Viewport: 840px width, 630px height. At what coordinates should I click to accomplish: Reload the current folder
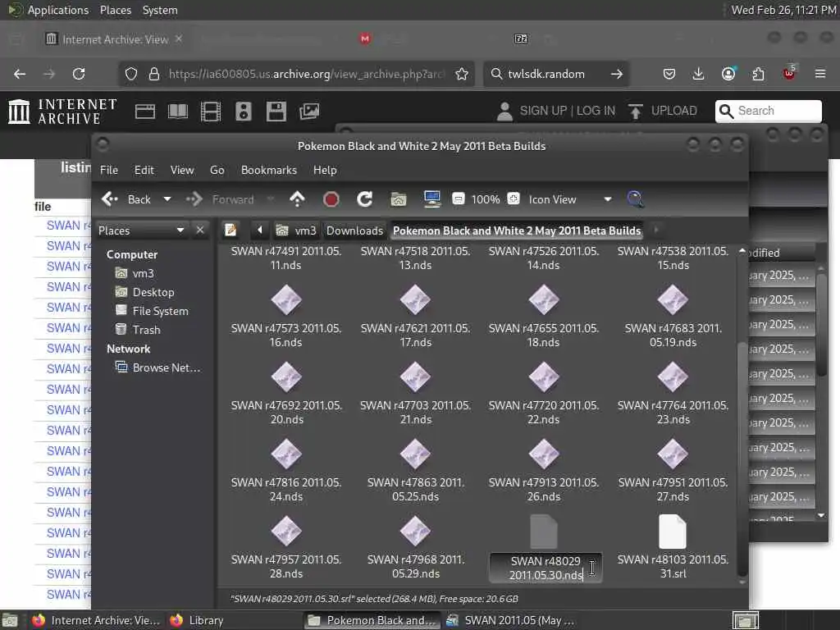pyautogui.click(x=365, y=199)
